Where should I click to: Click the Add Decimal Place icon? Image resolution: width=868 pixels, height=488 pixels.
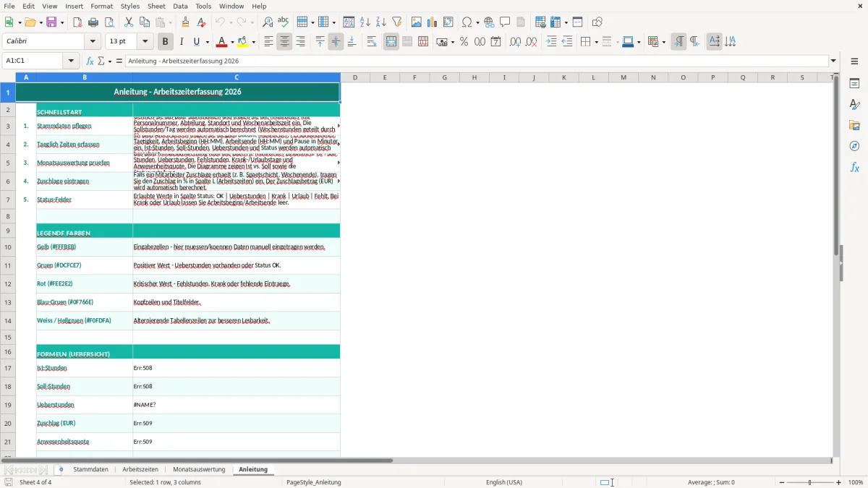point(515,42)
